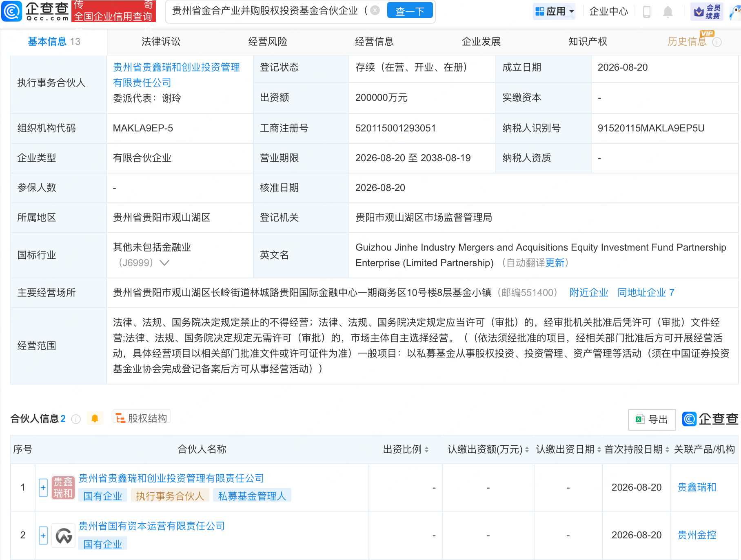This screenshot has width=741, height=560.
Task: Click the 股权结构 tree icon
Action: [x=120, y=418]
